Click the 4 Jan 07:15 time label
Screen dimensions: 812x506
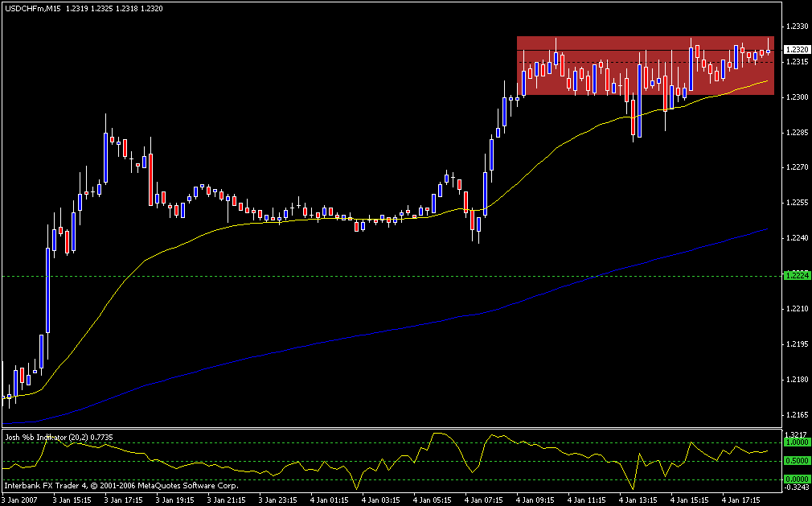click(x=482, y=500)
